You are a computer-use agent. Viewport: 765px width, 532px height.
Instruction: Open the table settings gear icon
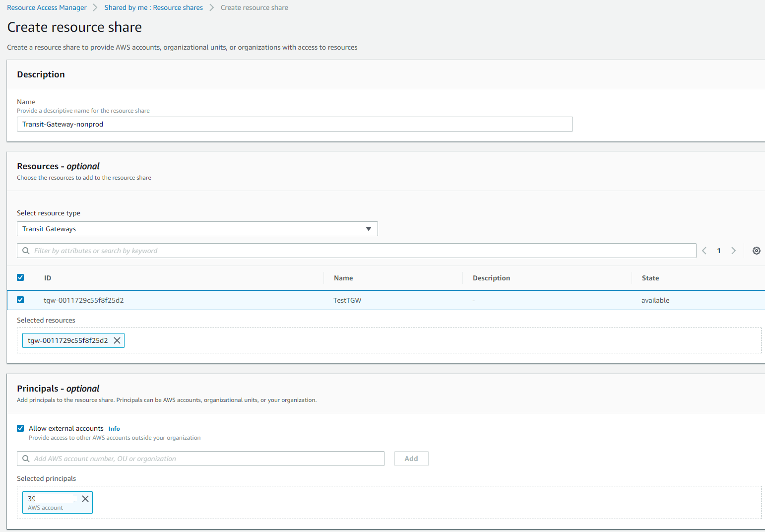tap(756, 251)
